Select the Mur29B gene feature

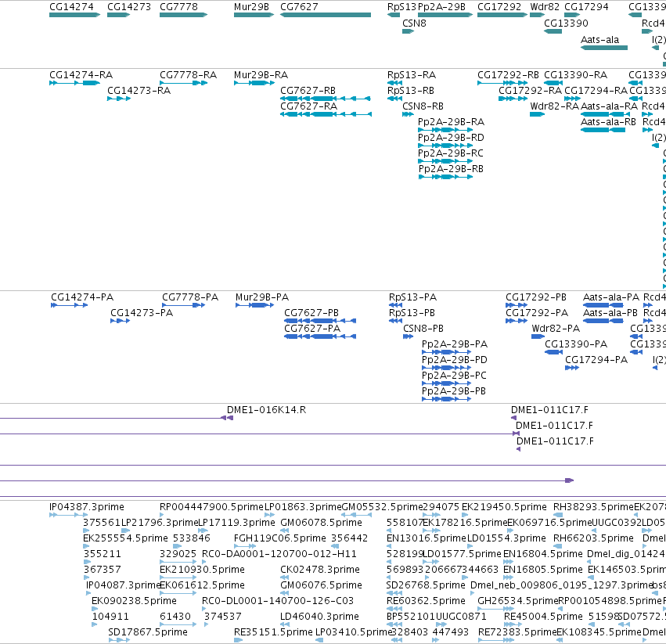point(254,15)
